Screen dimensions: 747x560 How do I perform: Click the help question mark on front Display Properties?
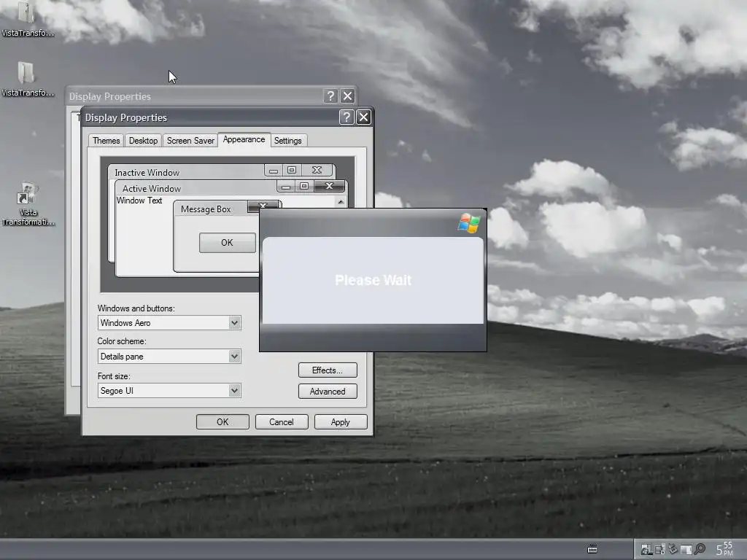coord(347,117)
